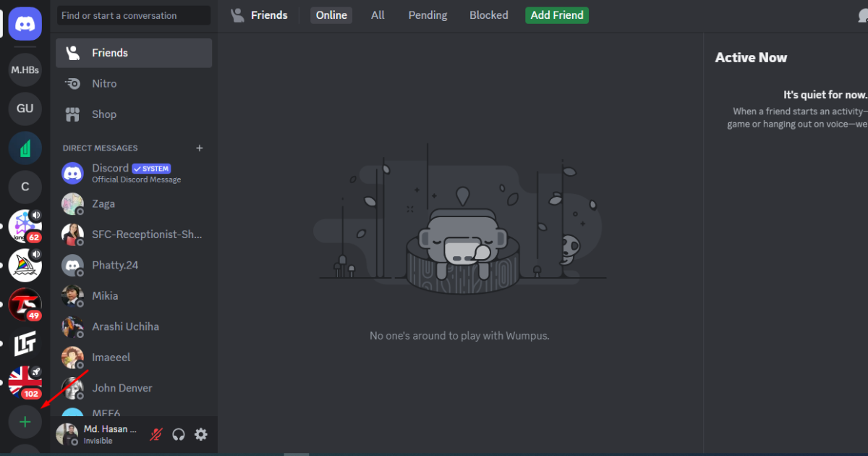868x456 pixels.
Task: Open the GU server
Action: tap(25, 109)
